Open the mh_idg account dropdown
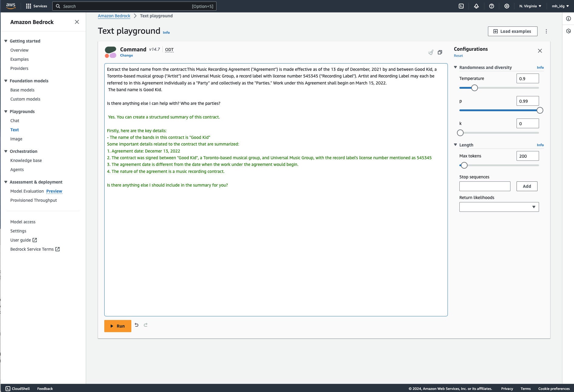Screen dimensions: 574x392 pyautogui.click(x=560, y=6)
